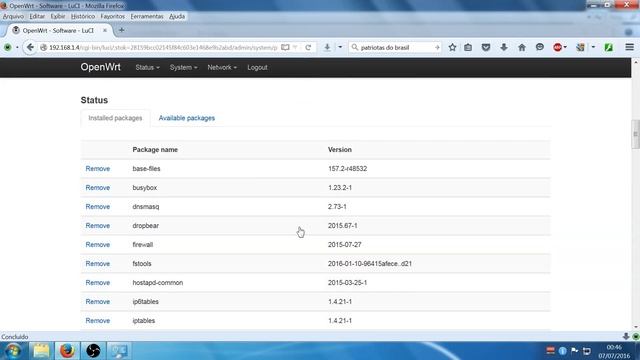Select the busybox version 1.23.2-1 text
This screenshot has width=640, height=360.
pyautogui.click(x=340, y=188)
